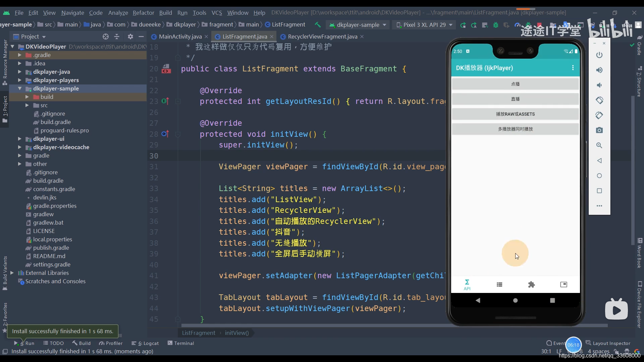This screenshot has width=644, height=362.
Task: Select the 点播 button in emulator
Action: 515,84
